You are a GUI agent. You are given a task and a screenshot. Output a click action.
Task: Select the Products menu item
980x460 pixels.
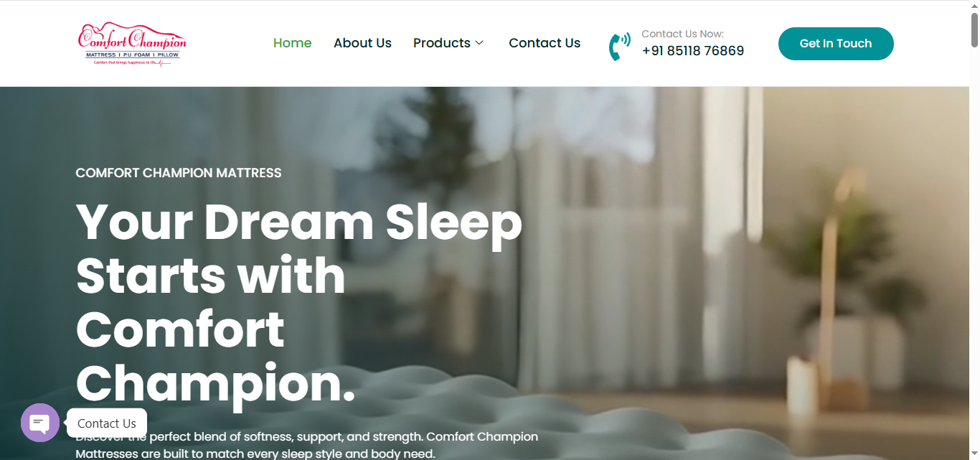tap(442, 43)
